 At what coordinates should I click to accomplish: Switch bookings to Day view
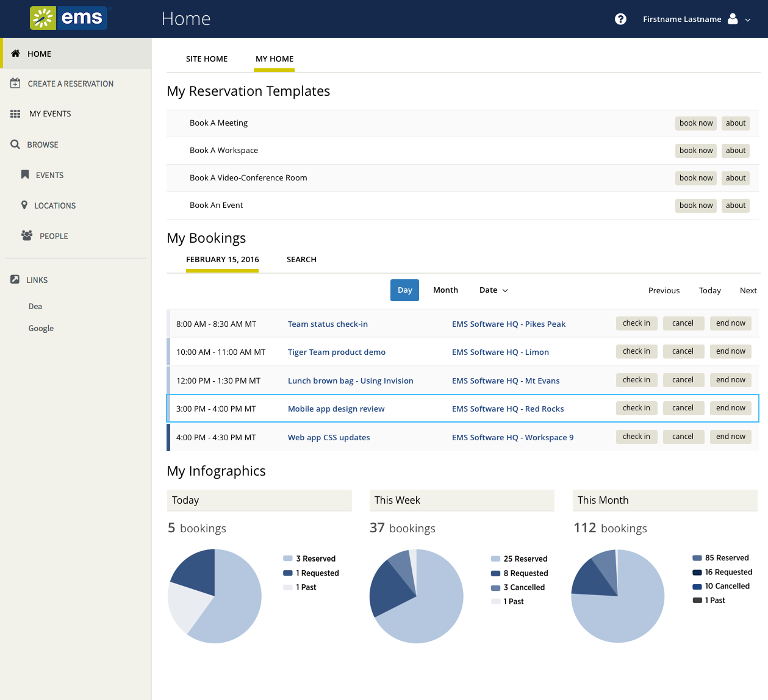[404, 290]
